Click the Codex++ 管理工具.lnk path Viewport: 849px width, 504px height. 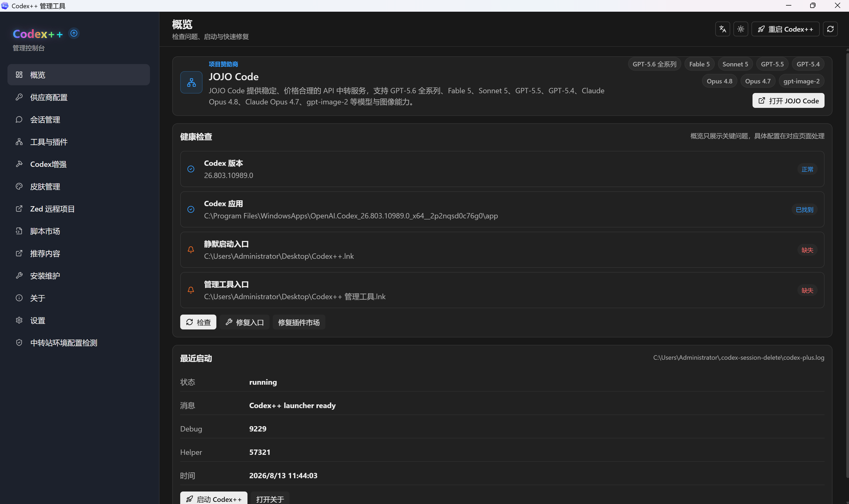tap(295, 297)
